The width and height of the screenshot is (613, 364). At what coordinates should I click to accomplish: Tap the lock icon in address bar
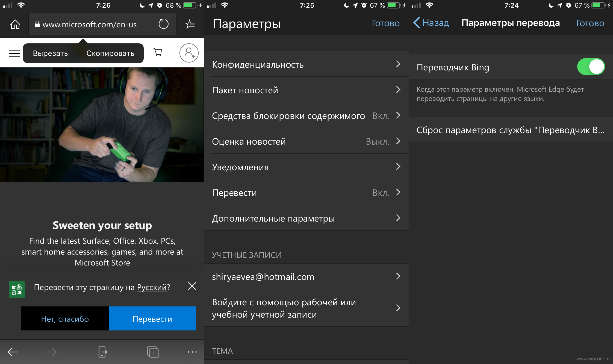37,24
